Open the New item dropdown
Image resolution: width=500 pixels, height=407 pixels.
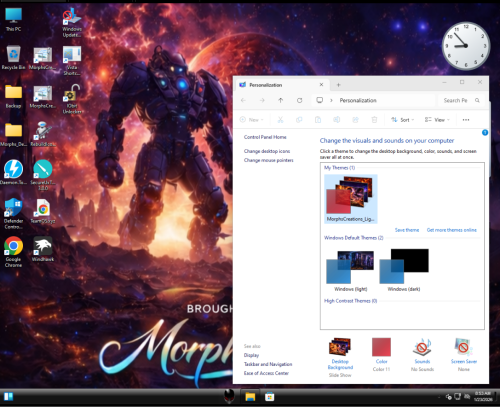point(251,120)
